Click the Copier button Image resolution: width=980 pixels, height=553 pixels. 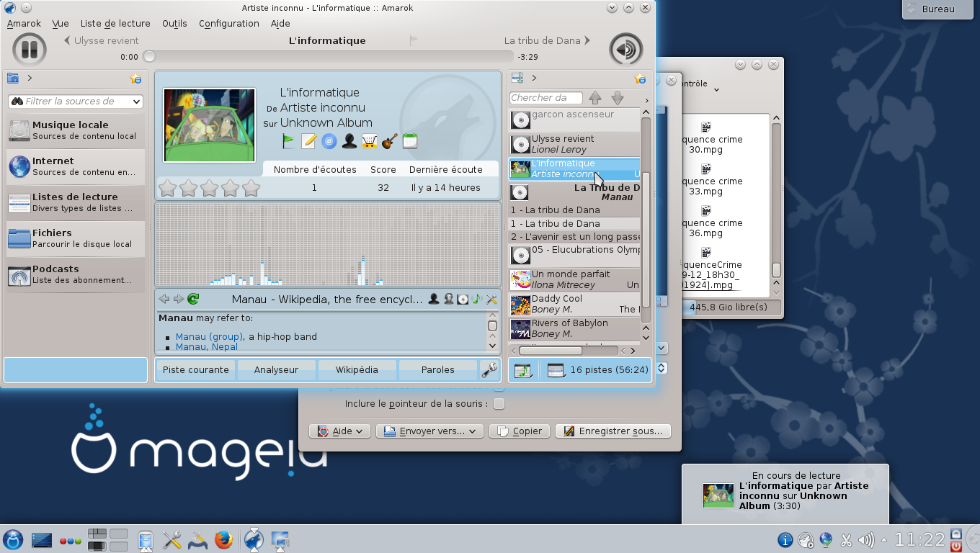(x=520, y=431)
